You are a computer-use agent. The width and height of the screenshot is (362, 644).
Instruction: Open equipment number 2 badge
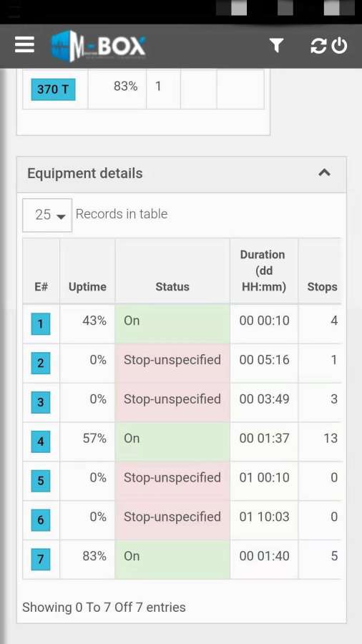point(41,363)
